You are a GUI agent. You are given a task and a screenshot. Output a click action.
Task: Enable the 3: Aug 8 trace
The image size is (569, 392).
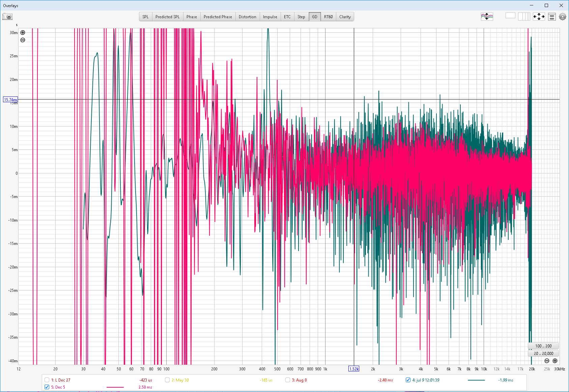[288, 380]
